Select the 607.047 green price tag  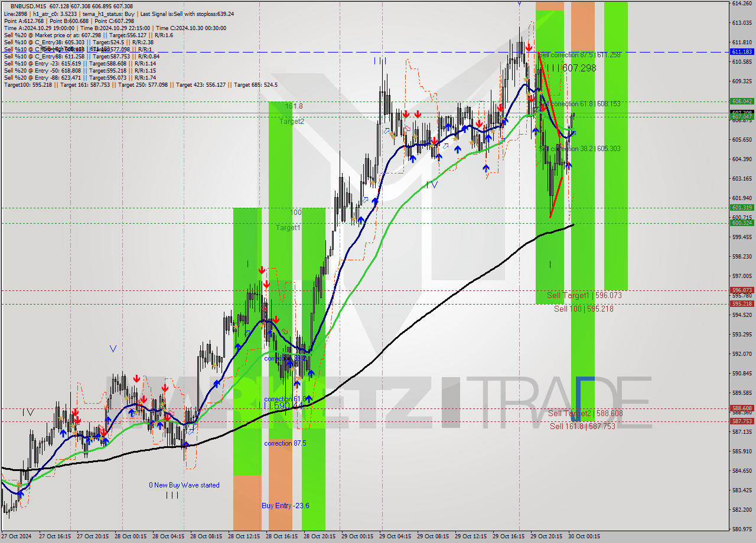coord(742,117)
